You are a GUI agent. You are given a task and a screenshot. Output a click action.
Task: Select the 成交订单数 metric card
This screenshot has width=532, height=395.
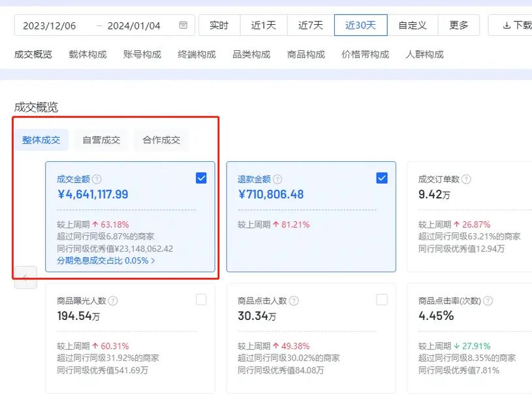[469, 217]
